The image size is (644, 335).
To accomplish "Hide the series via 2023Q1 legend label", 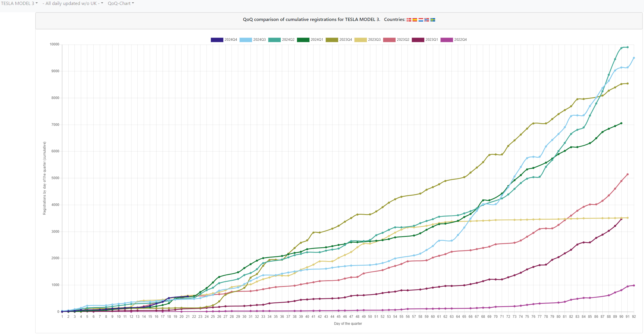I will pyautogui.click(x=432, y=40).
